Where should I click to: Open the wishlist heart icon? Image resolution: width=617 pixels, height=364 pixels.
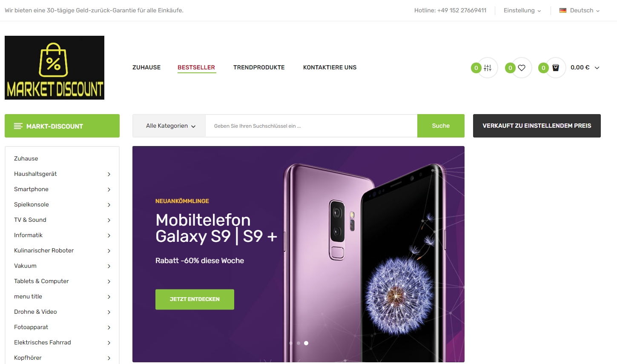click(522, 68)
